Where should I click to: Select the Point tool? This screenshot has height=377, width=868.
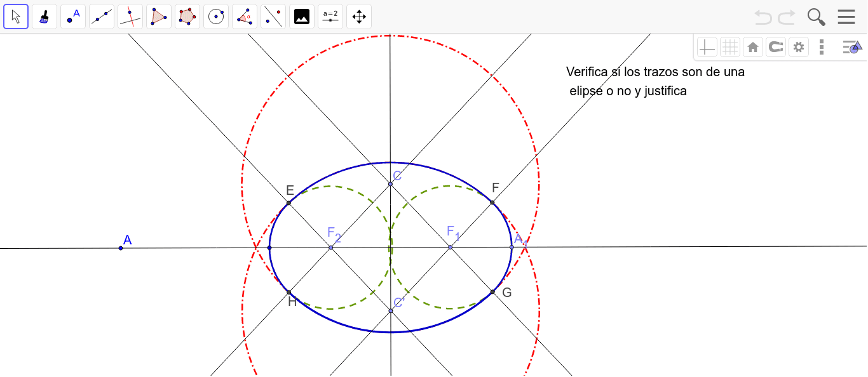[73, 17]
